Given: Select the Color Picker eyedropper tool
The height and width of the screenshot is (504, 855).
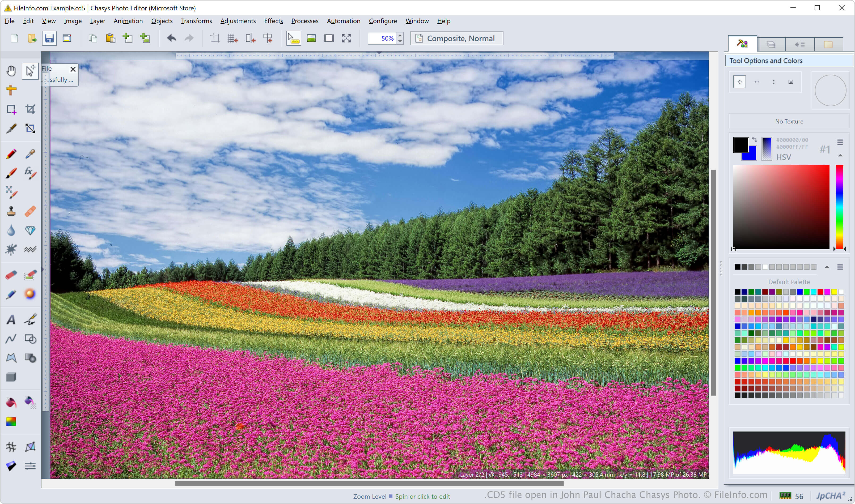Looking at the screenshot, I should coord(30,154).
